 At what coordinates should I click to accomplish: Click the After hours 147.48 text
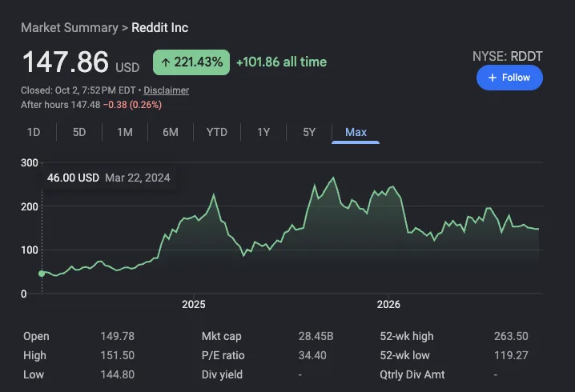pos(61,105)
